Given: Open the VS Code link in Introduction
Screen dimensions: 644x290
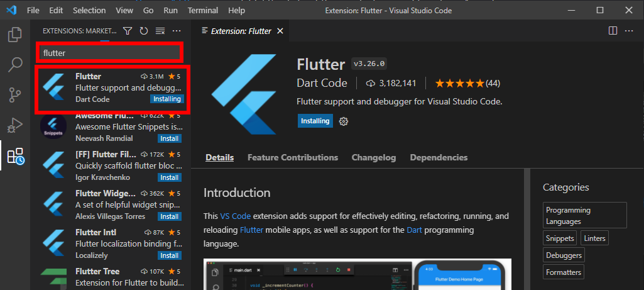Looking at the screenshot, I should (x=236, y=216).
